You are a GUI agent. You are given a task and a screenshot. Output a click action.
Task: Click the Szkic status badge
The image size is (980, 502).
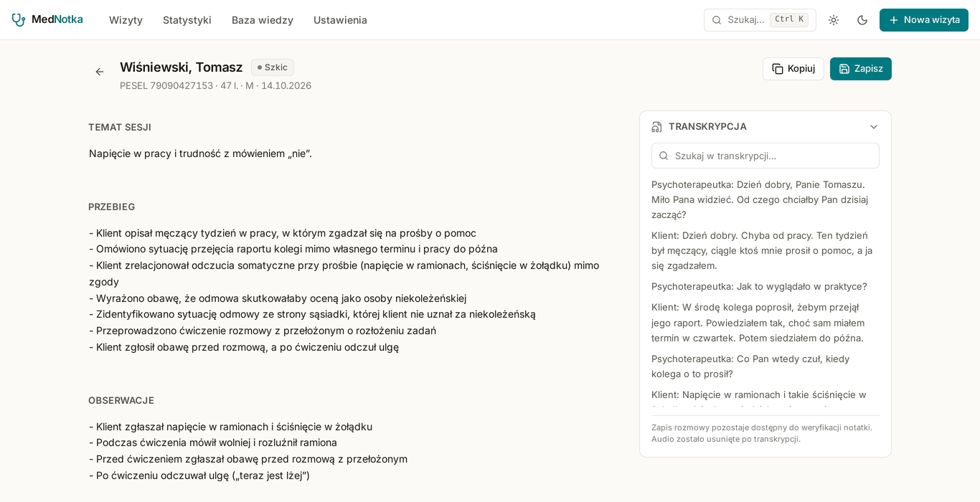(273, 67)
